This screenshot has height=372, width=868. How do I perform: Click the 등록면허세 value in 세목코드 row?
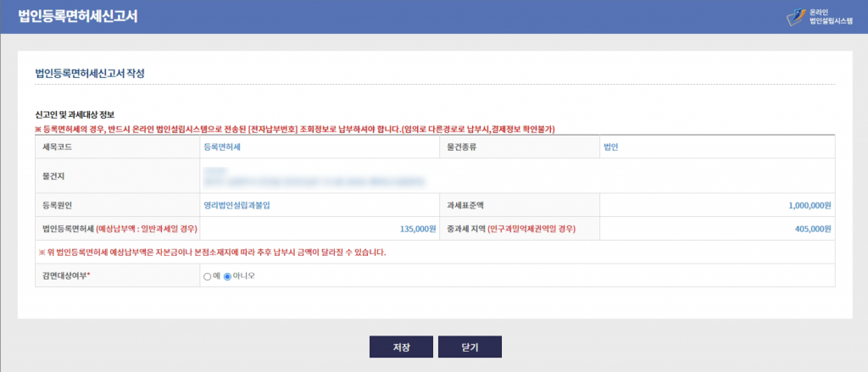point(222,147)
